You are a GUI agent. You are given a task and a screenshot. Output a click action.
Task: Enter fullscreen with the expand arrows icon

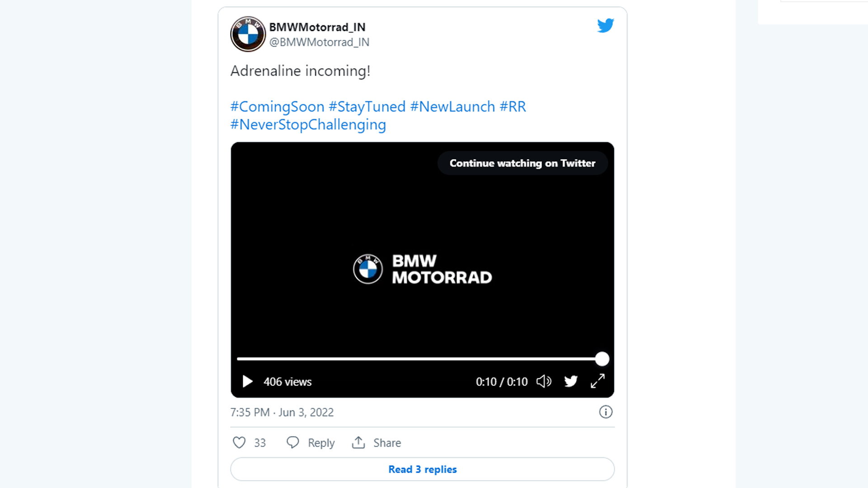(x=598, y=381)
